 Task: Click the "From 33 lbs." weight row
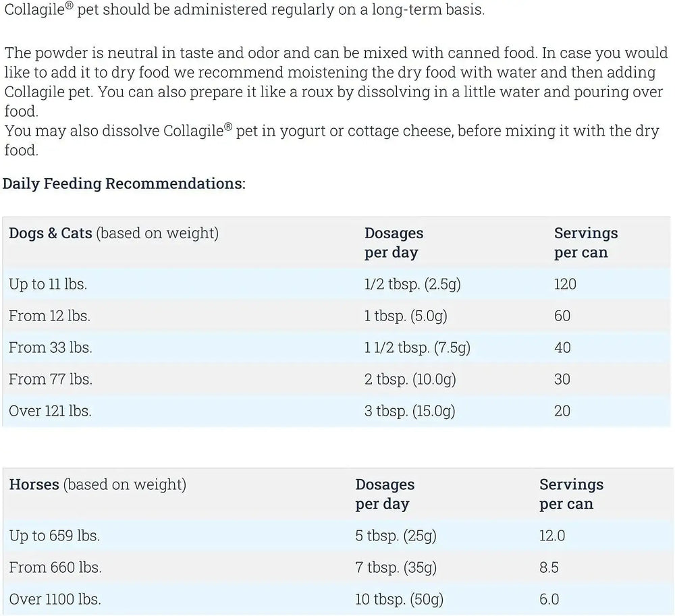tap(51, 347)
